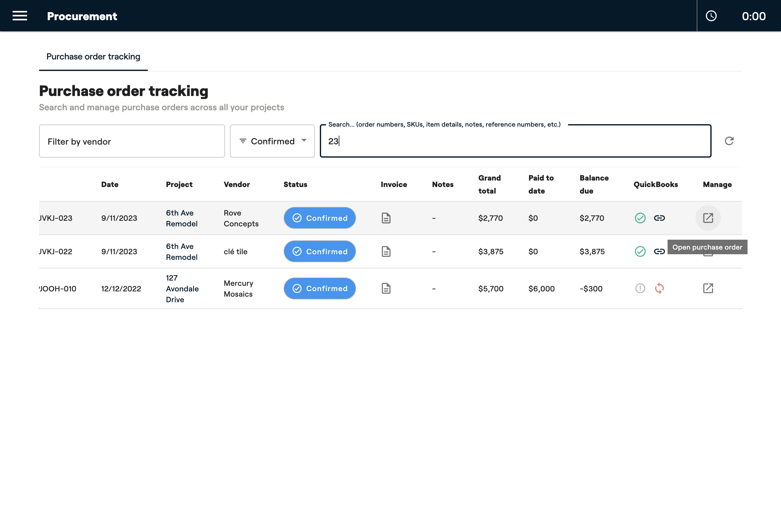781x532 pixels.
Task: Click the Rove Concepts vendor cell
Action: [x=241, y=218]
